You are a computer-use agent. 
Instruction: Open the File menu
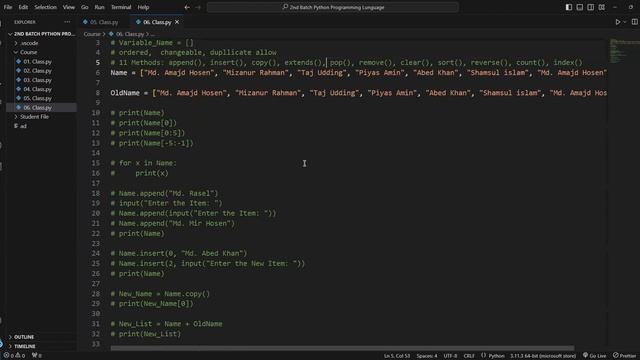(x=8, y=7)
